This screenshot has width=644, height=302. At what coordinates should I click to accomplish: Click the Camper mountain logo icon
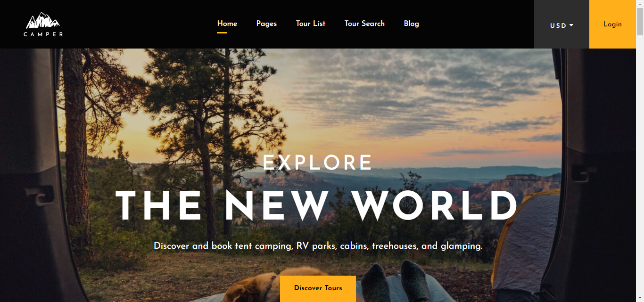(43, 21)
